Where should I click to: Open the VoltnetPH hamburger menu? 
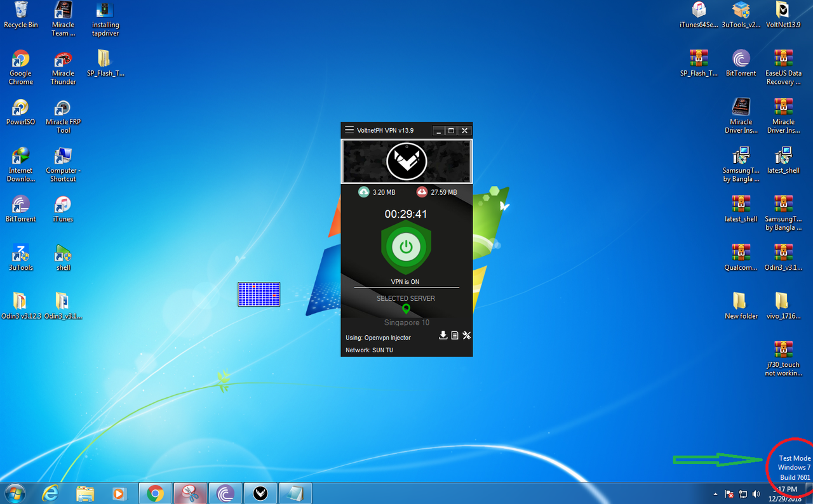coord(349,130)
